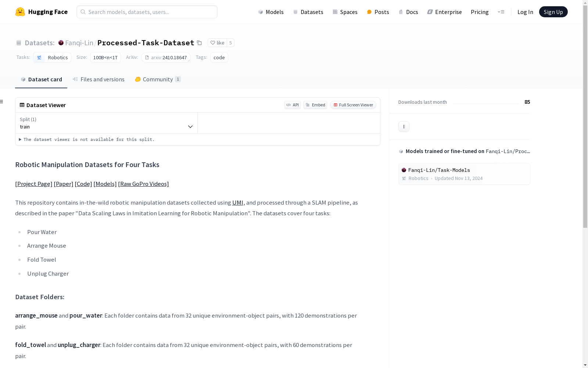Click the Log In link

[525, 12]
